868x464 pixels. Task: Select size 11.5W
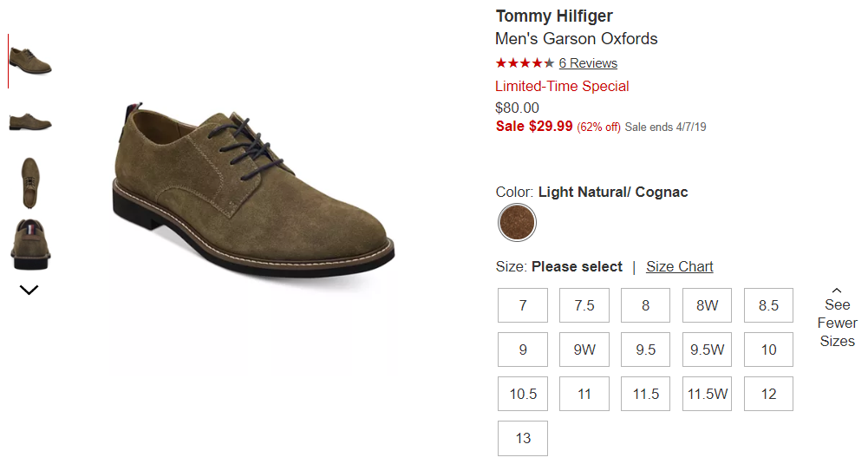[x=707, y=394]
